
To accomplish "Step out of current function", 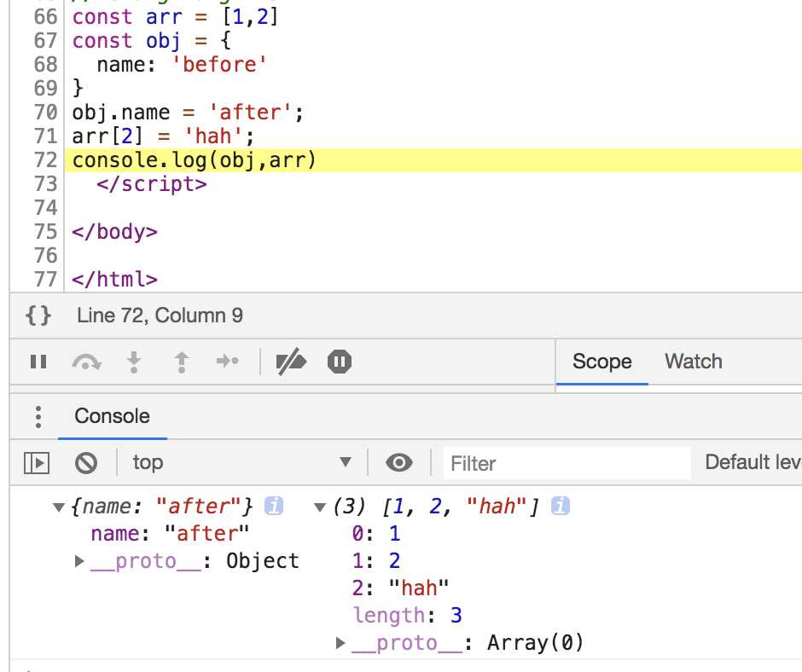I will pyautogui.click(x=182, y=362).
